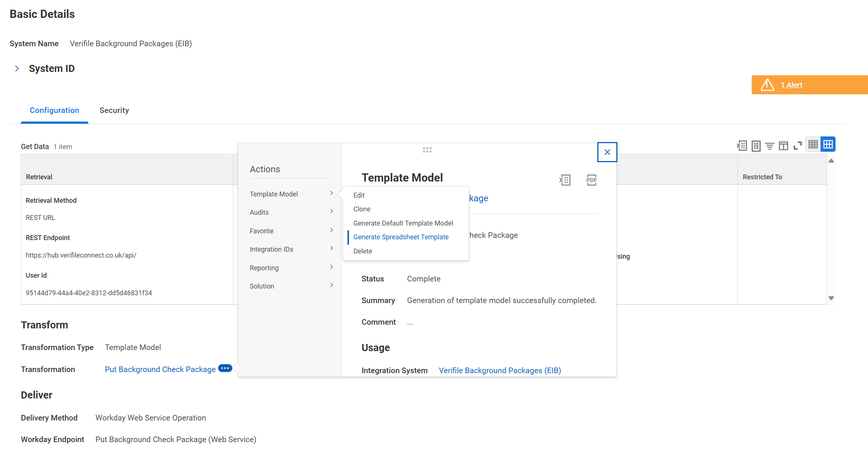The image size is (868, 460).
Task: Select the User Id value 95144d79-44a4
Action: [x=89, y=293]
